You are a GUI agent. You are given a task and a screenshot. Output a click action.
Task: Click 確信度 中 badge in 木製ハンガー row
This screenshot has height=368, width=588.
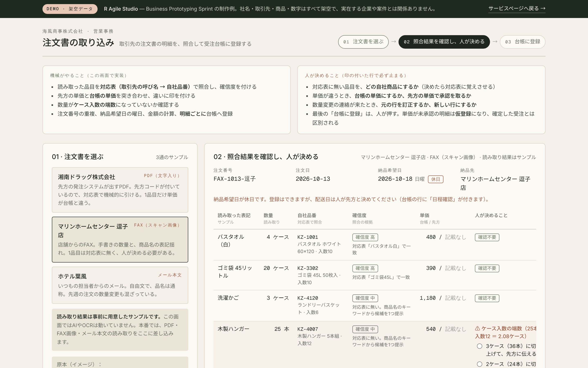[365, 329]
